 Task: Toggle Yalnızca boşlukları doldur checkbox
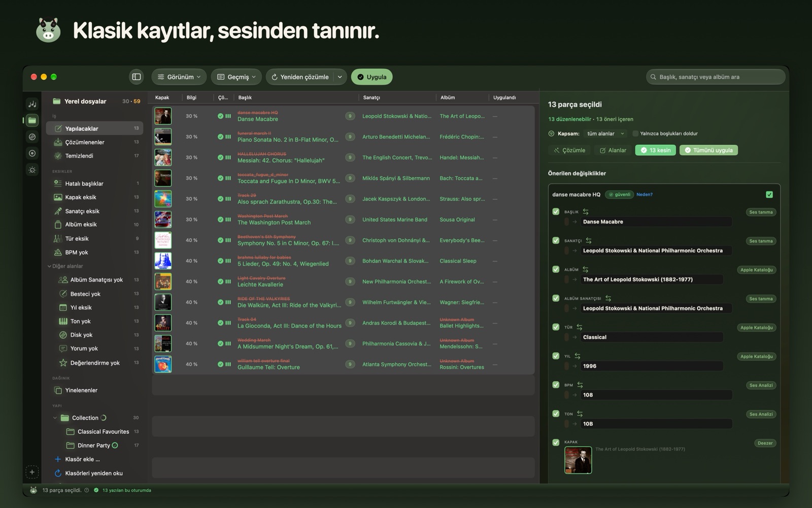click(635, 134)
